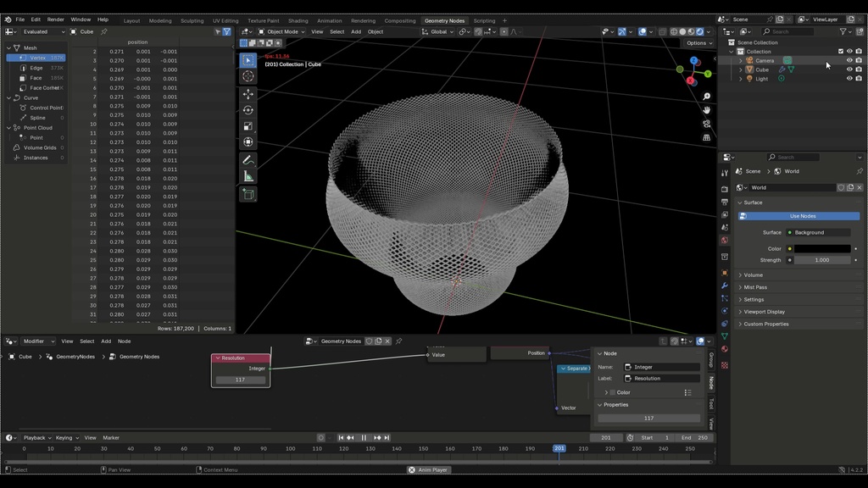Expand the Viewport Display panel
The width and height of the screenshot is (868, 488).
click(799, 312)
